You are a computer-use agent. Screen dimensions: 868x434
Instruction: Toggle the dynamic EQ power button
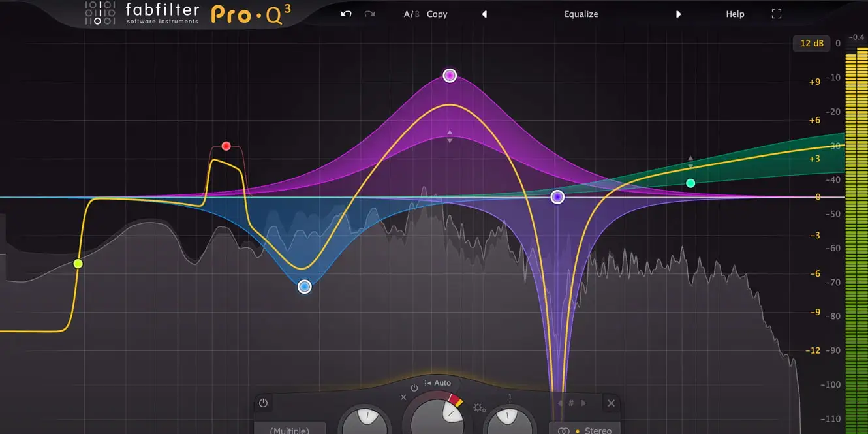414,388
